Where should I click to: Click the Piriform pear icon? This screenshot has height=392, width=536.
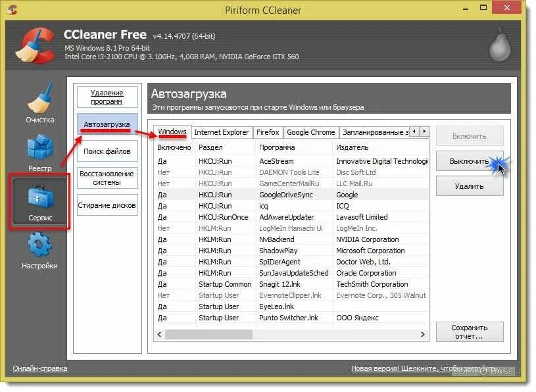click(x=499, y=45)
